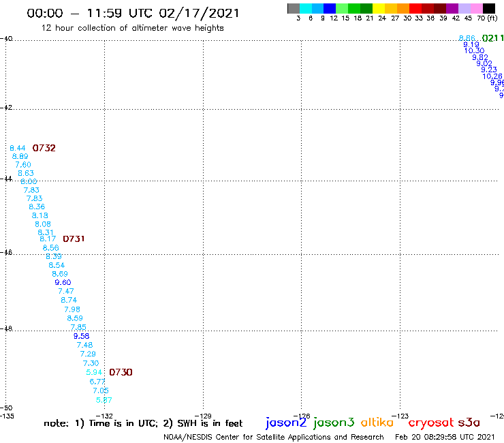Click the jason3 satellite legend label

click(334, 423)
